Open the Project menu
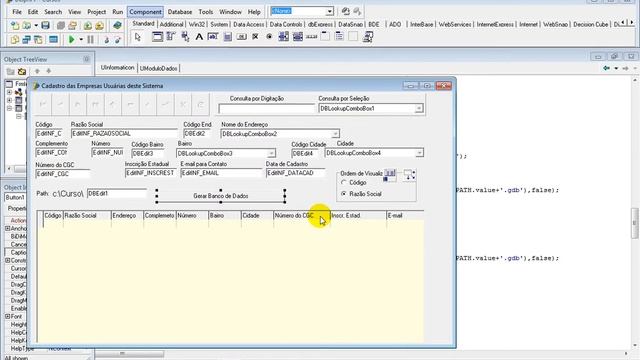Screen dimensions: 640x360 tap(96, 12)
